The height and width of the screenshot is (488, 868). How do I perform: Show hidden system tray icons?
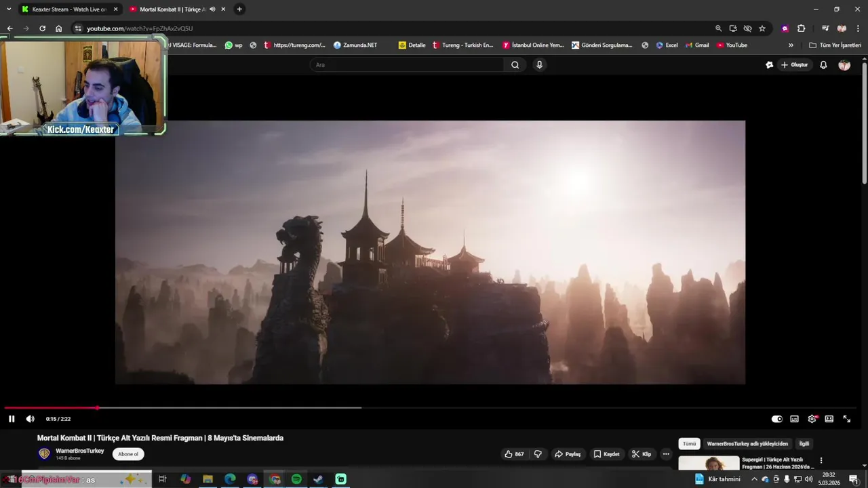point(754,479)
